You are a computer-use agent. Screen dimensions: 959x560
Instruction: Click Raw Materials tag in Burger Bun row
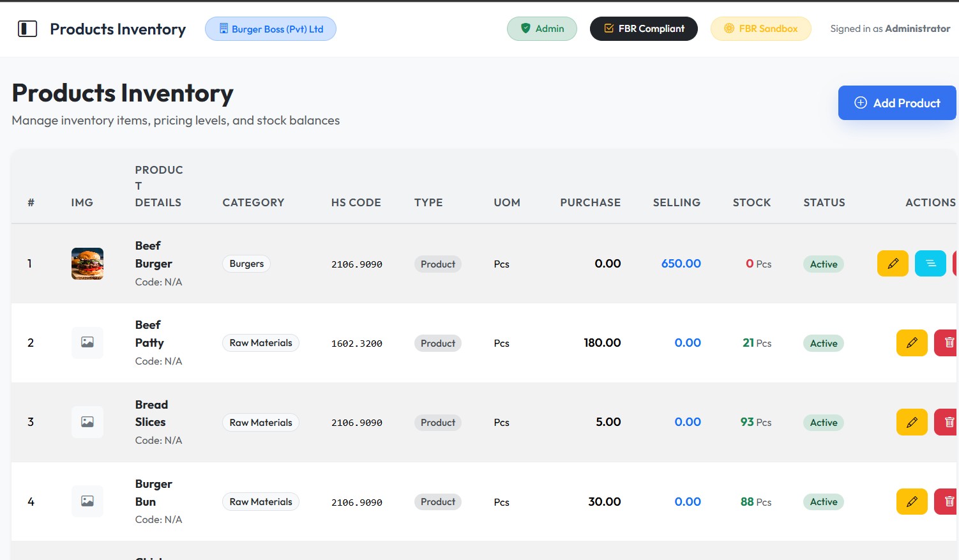coord(261,502)
